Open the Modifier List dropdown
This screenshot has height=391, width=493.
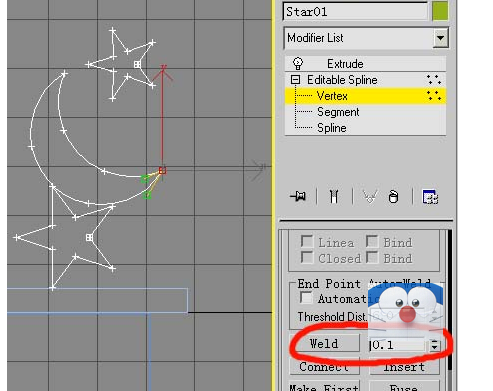(440, 38)
